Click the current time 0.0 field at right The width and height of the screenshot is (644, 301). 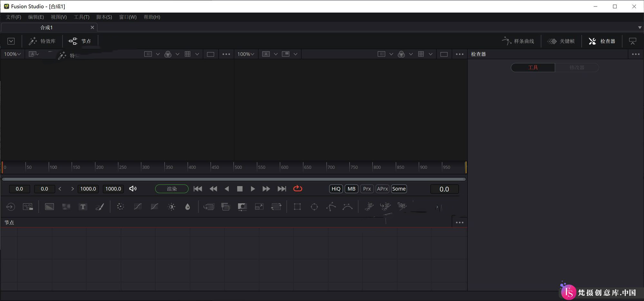point(444,189)
